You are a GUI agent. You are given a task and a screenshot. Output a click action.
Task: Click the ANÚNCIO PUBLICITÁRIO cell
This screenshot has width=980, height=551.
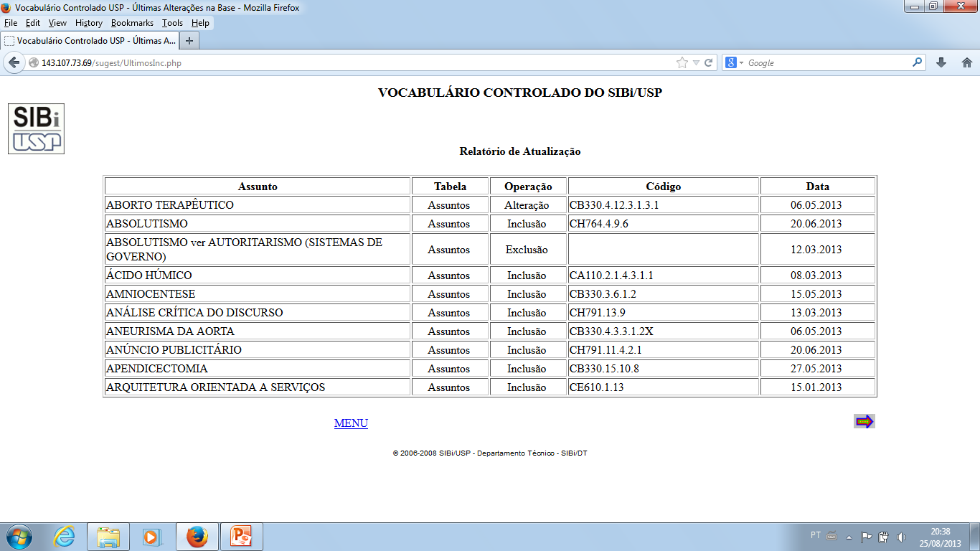tap(258, 350)
